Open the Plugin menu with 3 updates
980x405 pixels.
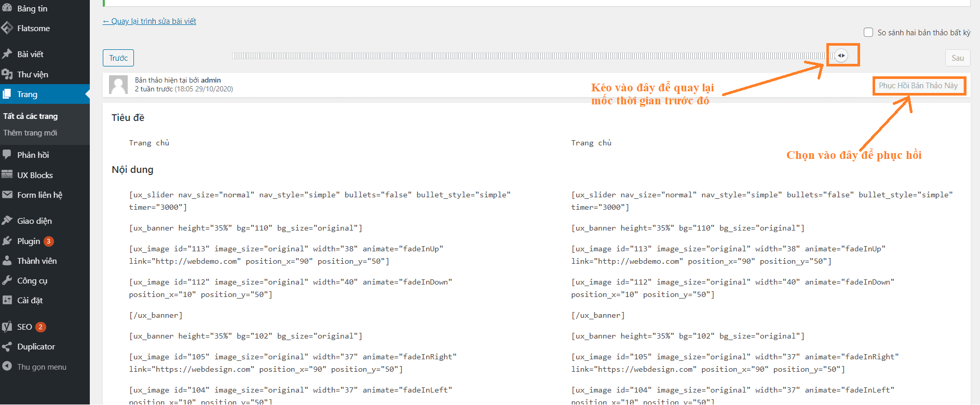pos(29,241)
